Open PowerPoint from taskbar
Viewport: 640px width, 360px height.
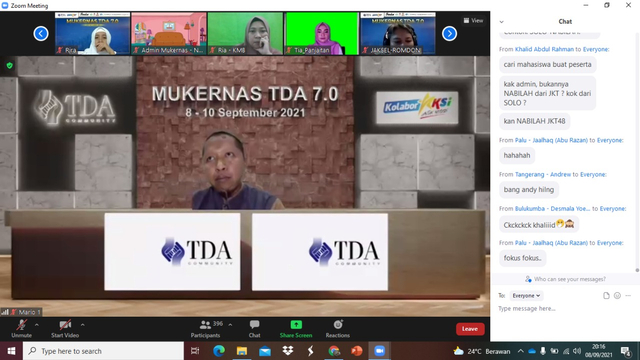tap(357, 351)
